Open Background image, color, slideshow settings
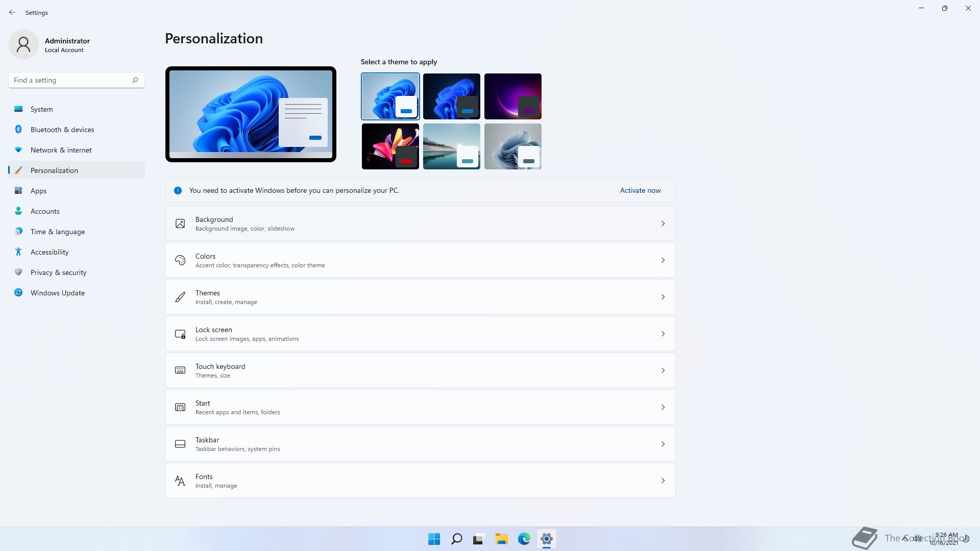This screenshot has width=980, height=551. (x=420, y=223)
